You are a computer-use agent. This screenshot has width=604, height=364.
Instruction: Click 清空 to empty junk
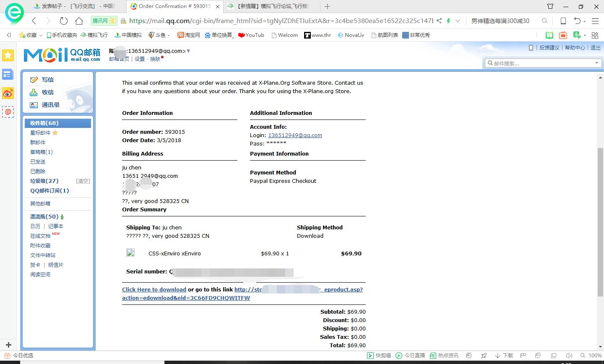click(83, 181)
